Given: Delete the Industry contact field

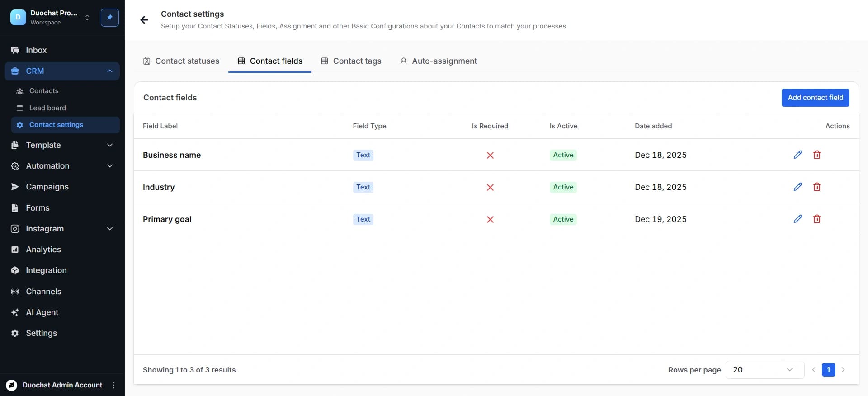Looking at the screenshot, I should tap(817, 187).
